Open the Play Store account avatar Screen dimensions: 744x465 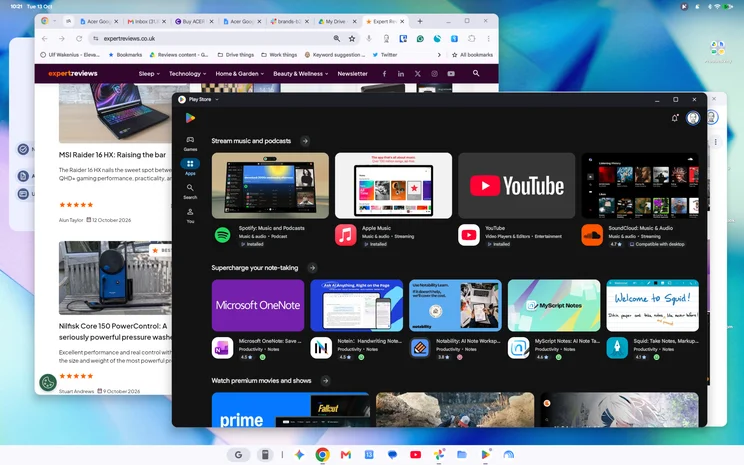(693, 118)
